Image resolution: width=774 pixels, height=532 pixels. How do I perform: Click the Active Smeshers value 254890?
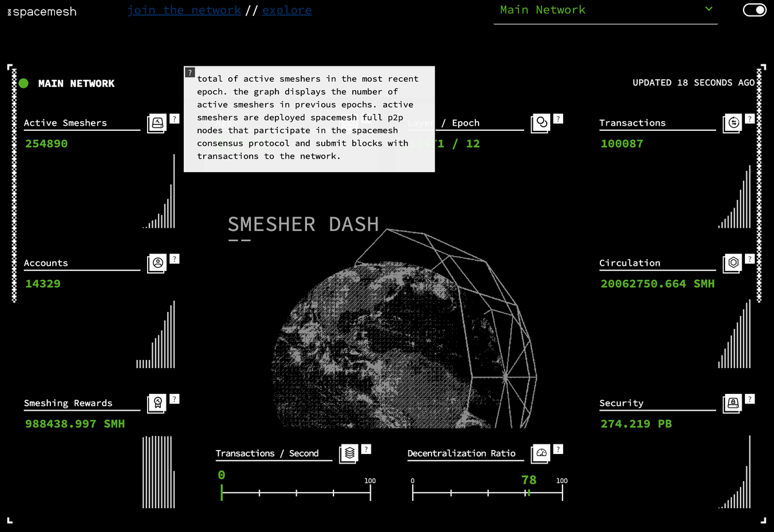tap(46, 143)
